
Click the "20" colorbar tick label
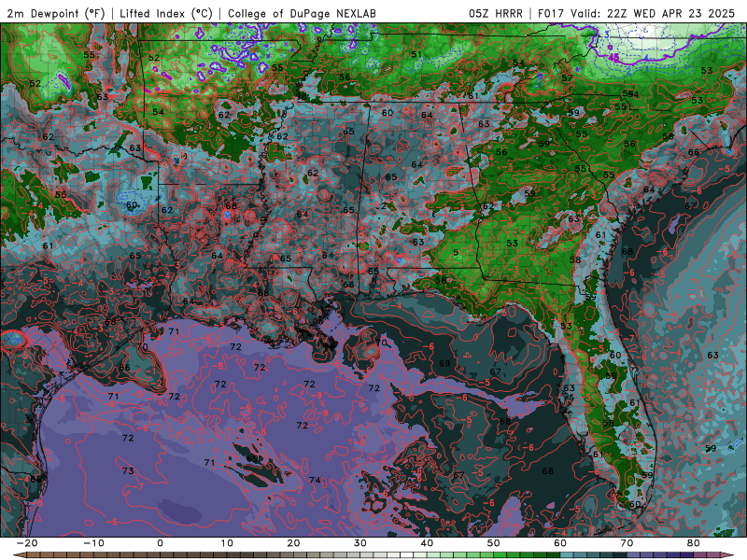[293, 543]
